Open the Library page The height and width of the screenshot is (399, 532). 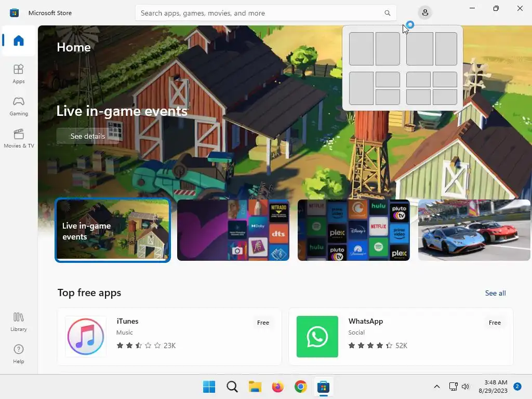[19, 322]
